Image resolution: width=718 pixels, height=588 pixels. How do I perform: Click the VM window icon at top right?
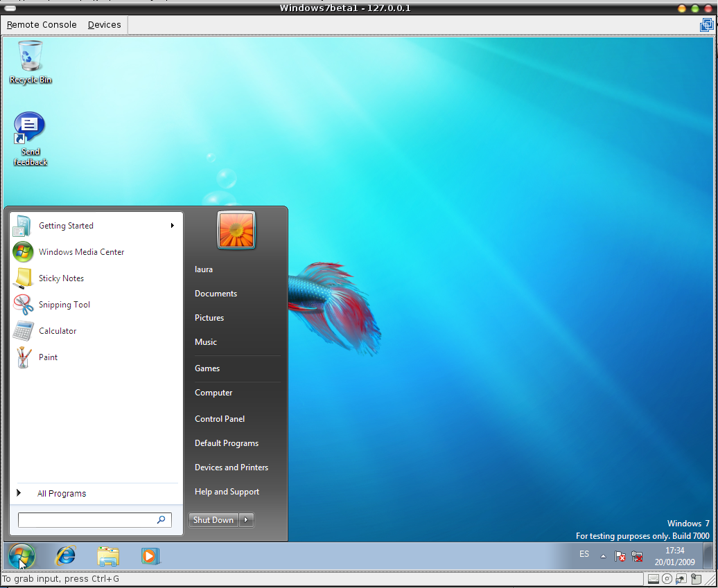(706, 25)
